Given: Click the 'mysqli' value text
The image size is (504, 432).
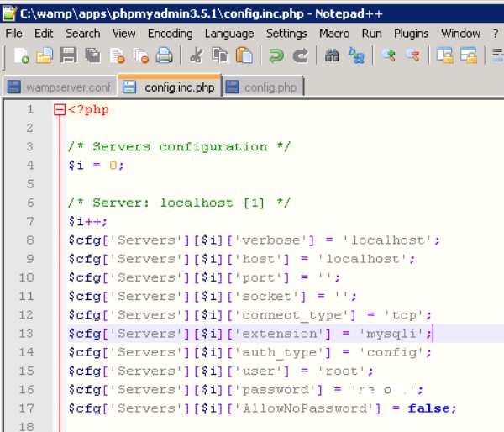Looking at the screenshot, I should click(x=391, y=334).
